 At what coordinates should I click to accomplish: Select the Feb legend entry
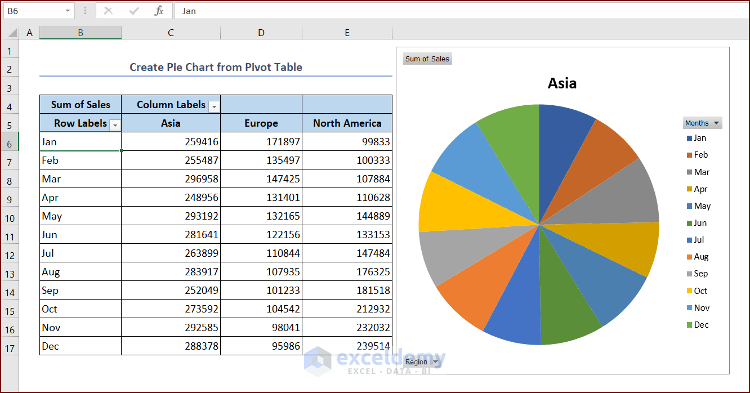click(x=697, y=155)
